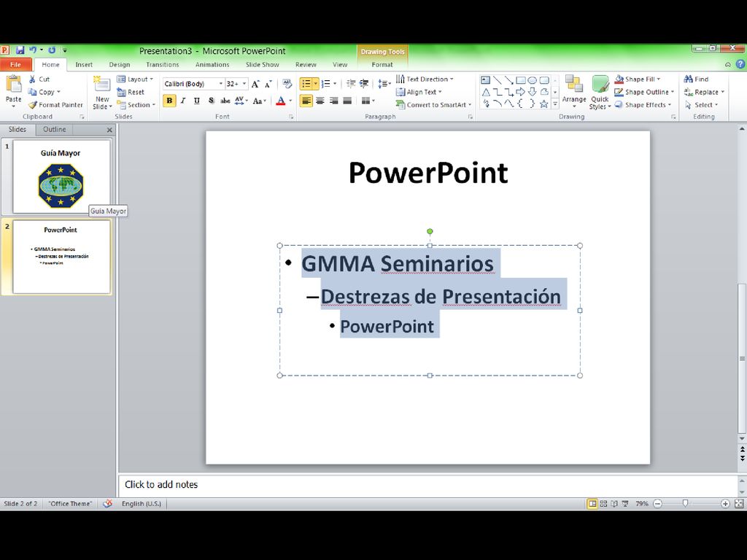This screenshot has height=560, width=747.
Task: Click the Paste clipboard icon
Action: (x=13, y=85)
